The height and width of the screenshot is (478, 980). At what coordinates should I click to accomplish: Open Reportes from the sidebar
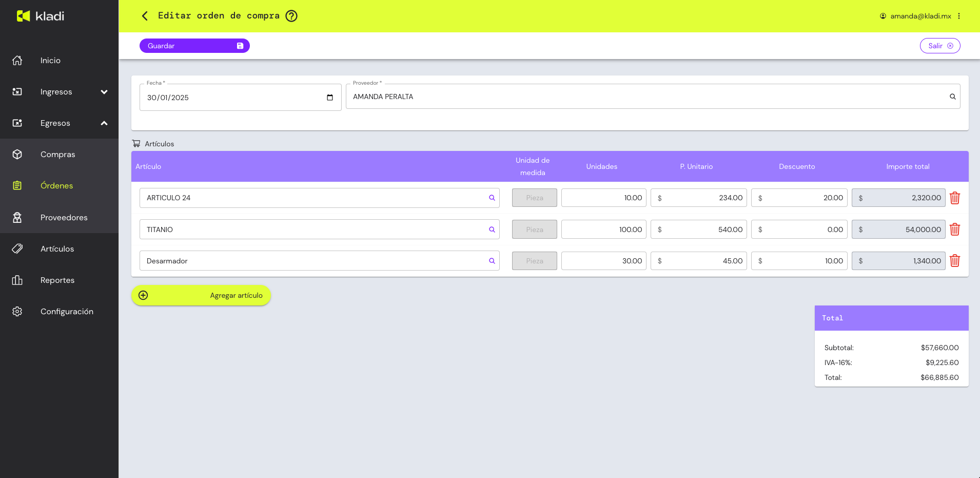(57, 280)
